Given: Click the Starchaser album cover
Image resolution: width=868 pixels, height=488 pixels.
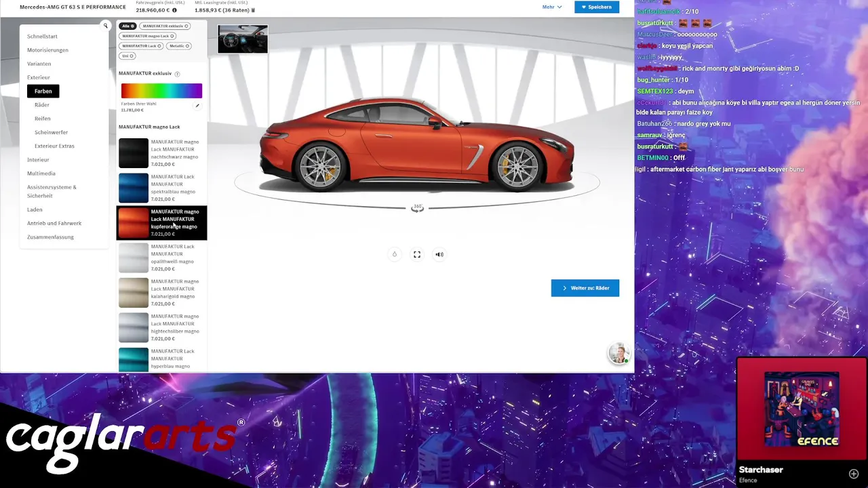Looking at the screenshot, I should click(802, 409).
